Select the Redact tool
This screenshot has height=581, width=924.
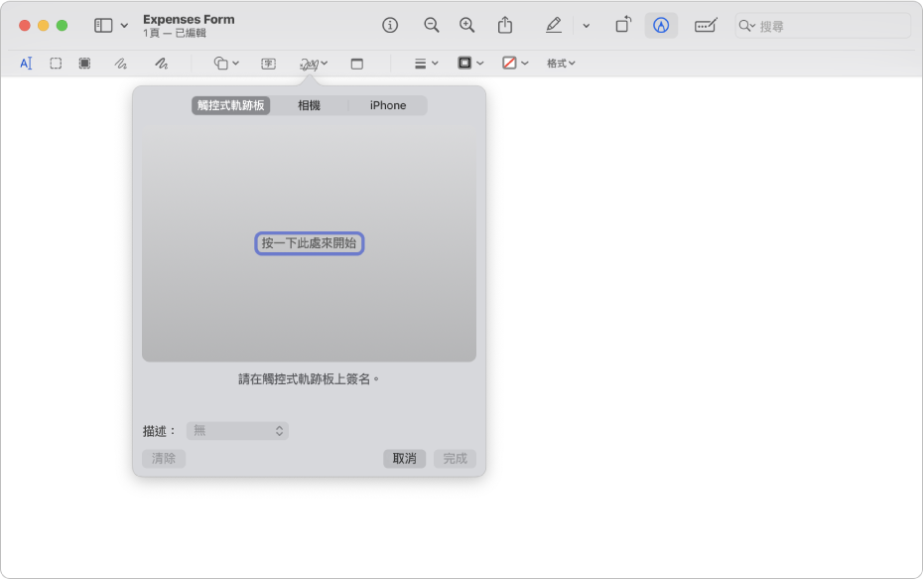pos(85,64)
